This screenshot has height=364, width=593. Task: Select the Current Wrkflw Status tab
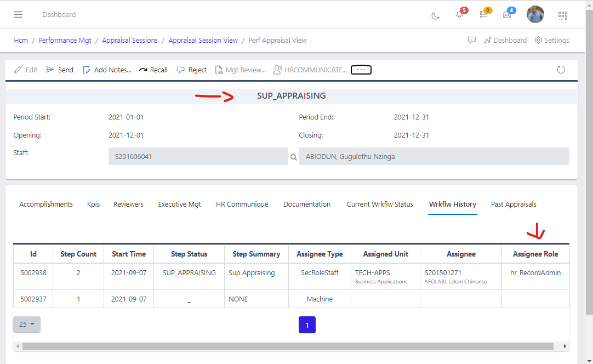coord(380,204)
